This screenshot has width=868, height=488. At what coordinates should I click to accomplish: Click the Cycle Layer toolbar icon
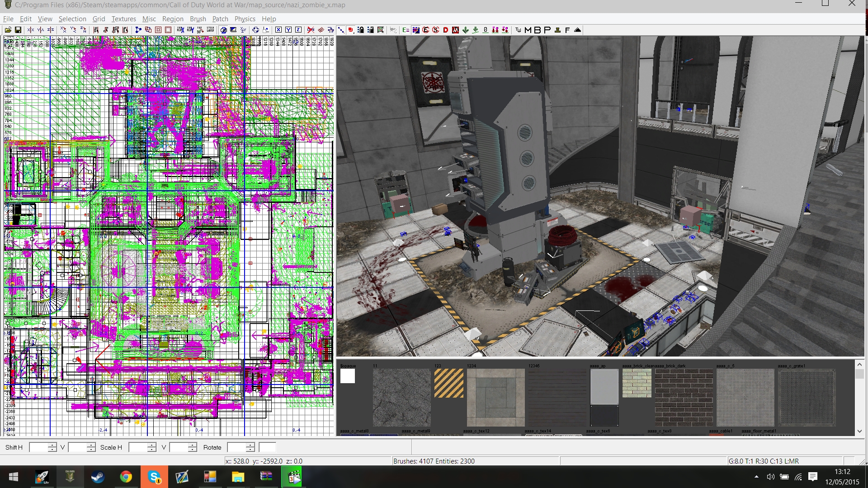(210, 30)
